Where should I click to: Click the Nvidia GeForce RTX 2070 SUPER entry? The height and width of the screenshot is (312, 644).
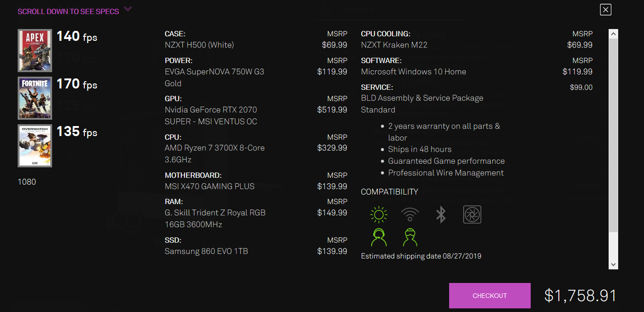tap(211, 116)
